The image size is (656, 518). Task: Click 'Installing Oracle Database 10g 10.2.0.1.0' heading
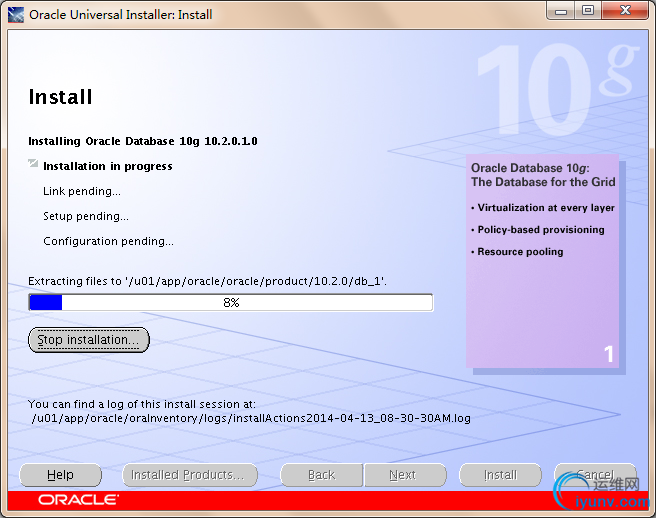tap(143, 141)
